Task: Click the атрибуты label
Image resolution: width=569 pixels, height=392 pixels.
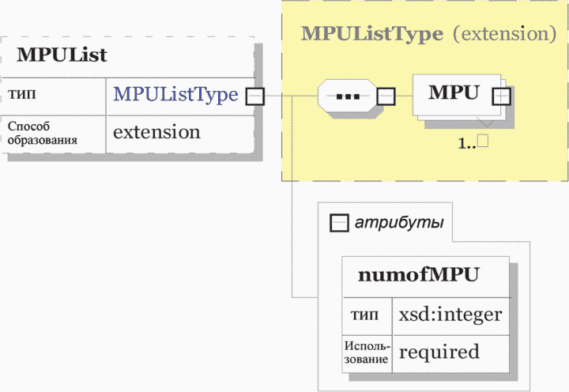Action: pyautogui.click(x=399, y=222)
